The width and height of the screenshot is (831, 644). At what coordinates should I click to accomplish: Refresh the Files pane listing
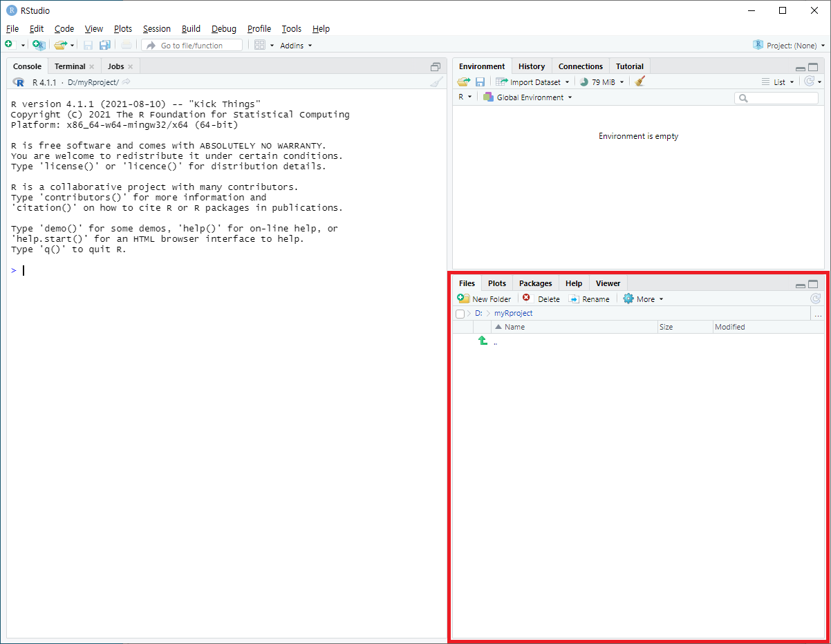tap(816, 299)
